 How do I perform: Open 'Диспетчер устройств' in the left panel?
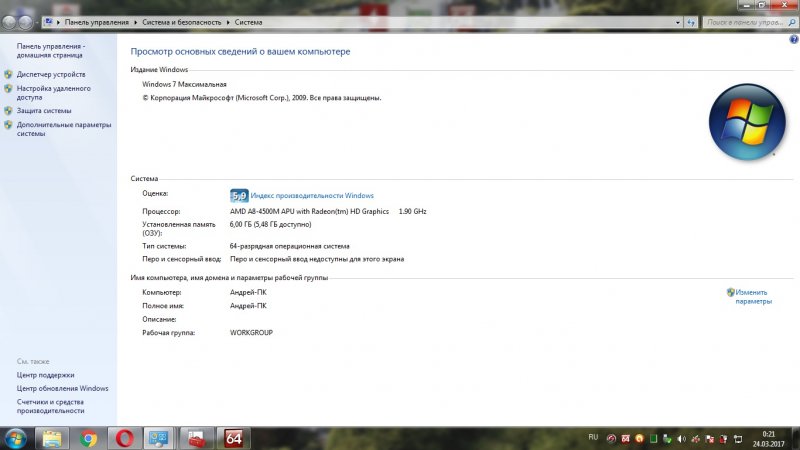point(51,74)
